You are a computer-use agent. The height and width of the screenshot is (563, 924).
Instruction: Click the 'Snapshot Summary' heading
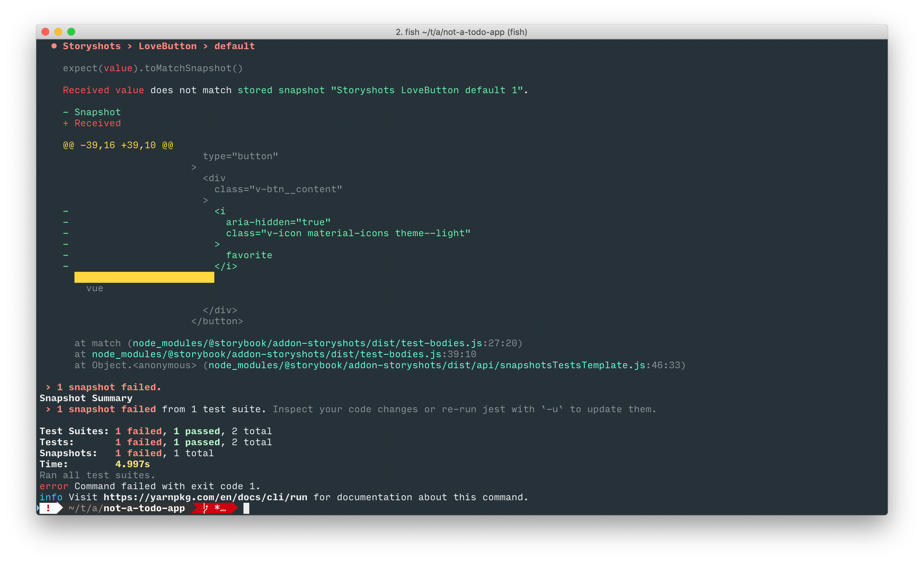coord(86,398)
